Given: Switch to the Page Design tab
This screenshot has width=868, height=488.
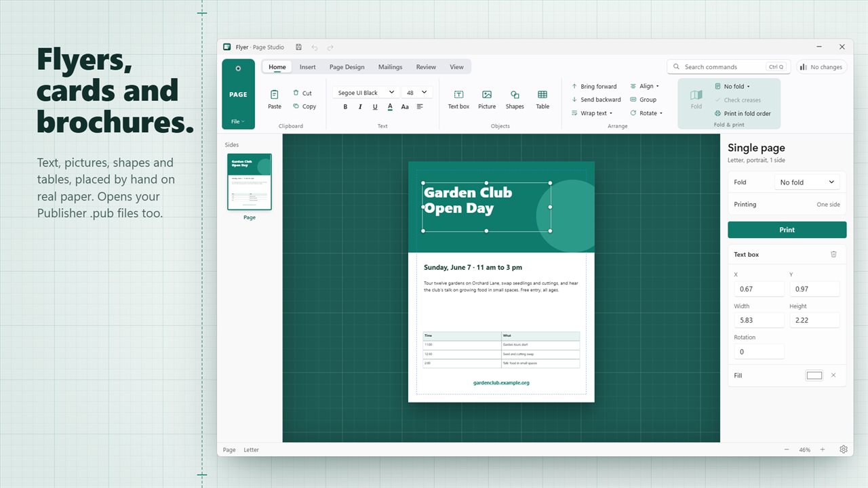Looking at the screenshot, I should click(x=347, y=67).
